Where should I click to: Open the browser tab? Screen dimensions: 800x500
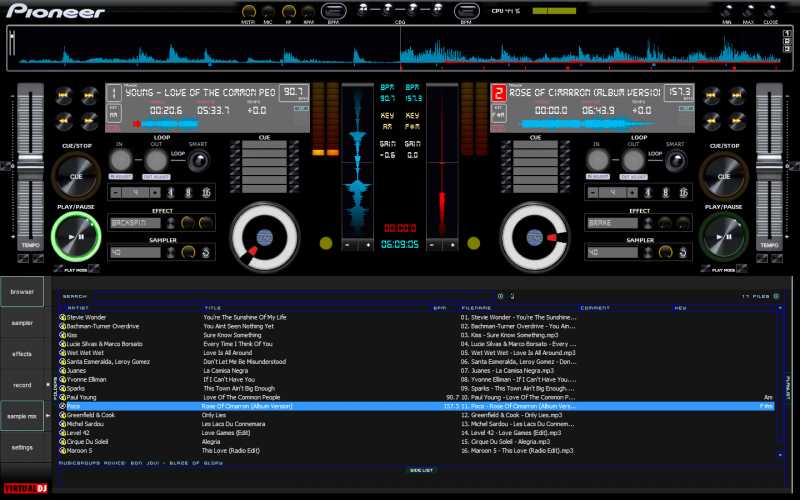(x=22, y=292)
